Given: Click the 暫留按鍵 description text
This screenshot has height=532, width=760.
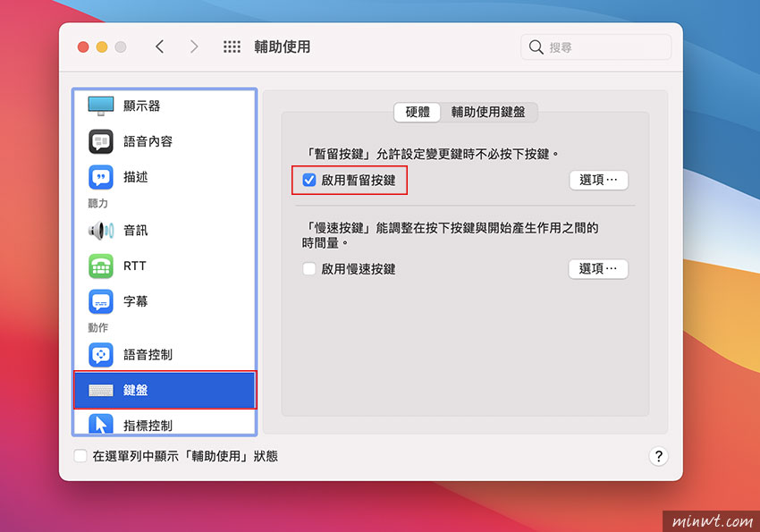Looking at the screenshot, I should [x=430, y=154].
